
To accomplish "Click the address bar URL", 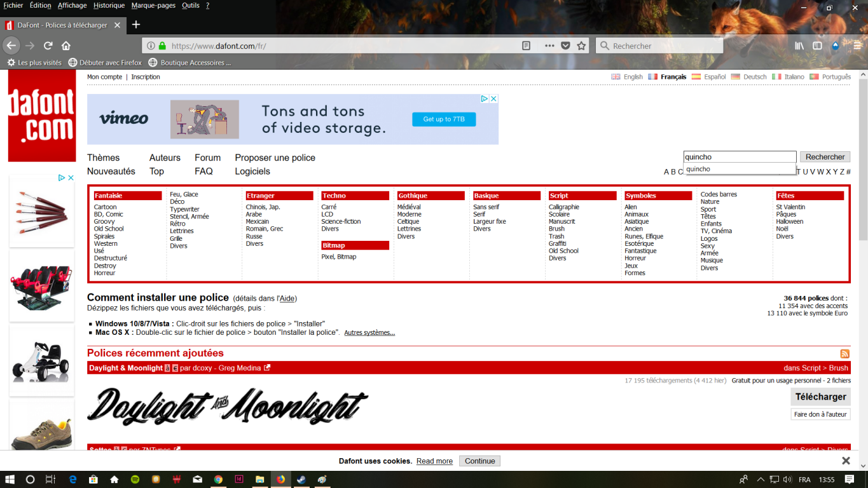I will click(219, 46).
